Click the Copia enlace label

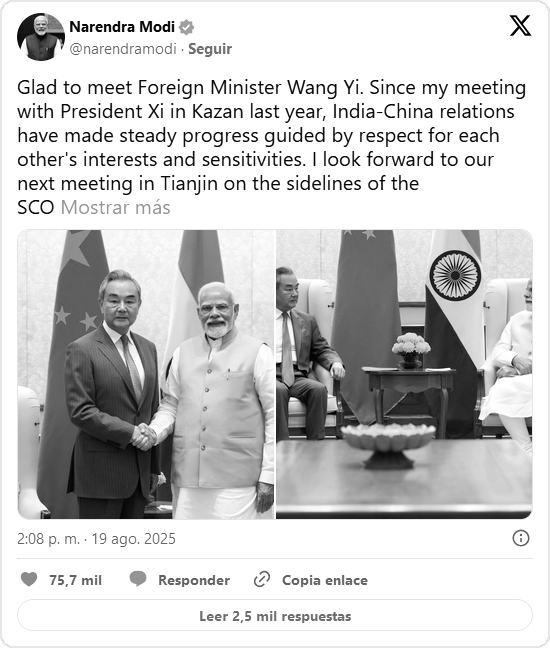pyautogui.click(x=325, y=580)
